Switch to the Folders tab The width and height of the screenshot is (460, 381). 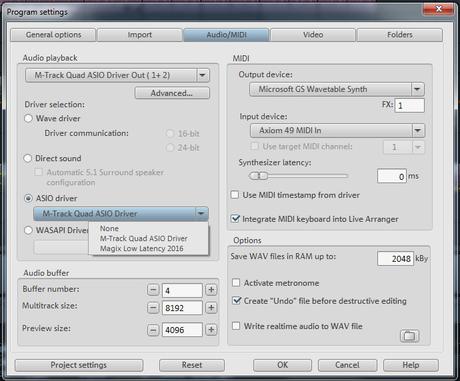[x=400, y=35]
